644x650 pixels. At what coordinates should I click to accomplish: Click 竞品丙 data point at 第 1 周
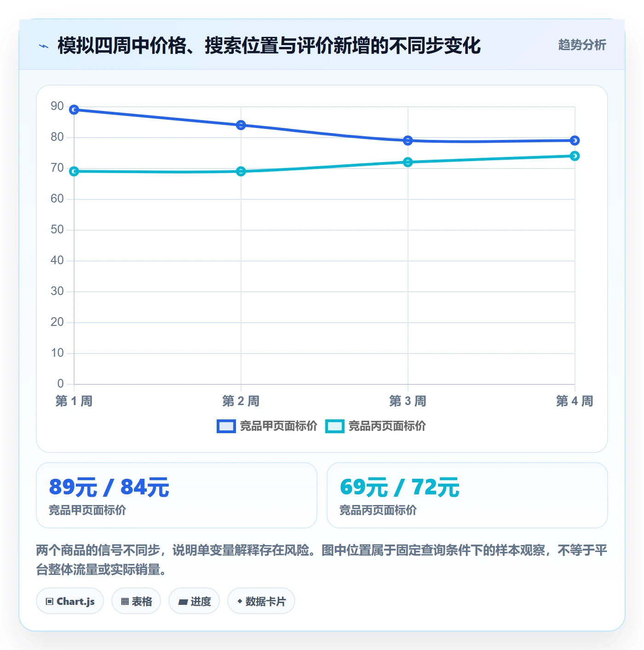[x=74, y=171]
